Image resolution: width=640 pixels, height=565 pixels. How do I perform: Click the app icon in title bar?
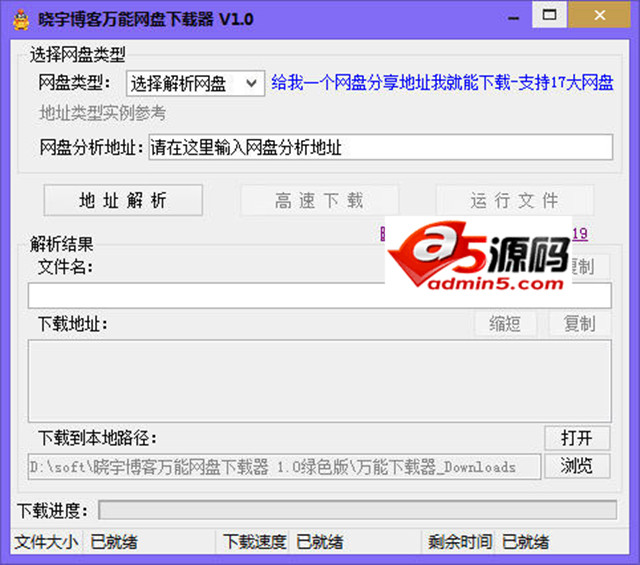[21, 19]
